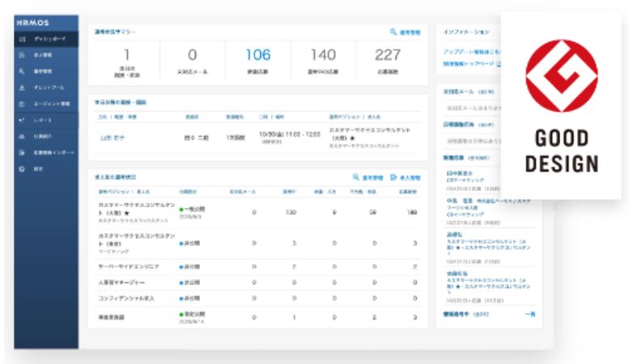Click the HRMOS logo in the sidebar

(32, 23)
